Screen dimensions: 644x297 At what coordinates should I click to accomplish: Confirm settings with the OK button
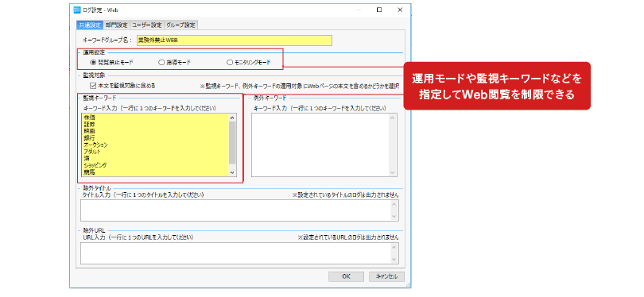[346, 276]
